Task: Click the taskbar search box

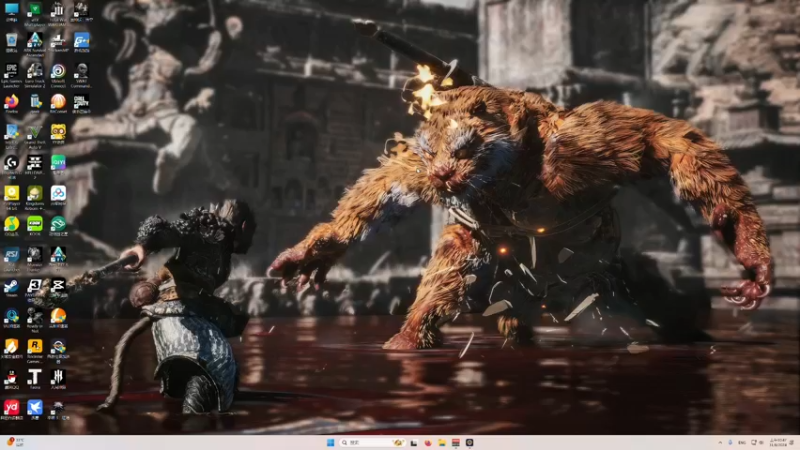Action: pyautogui.click(x=373, y=442)
